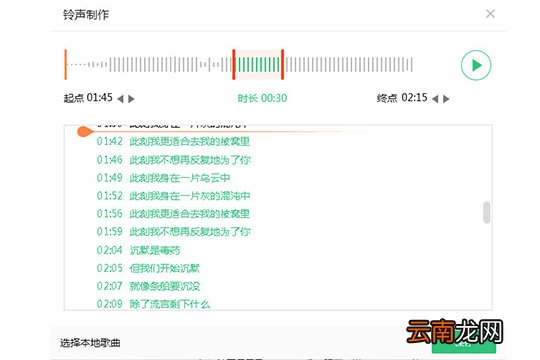This screenshot has height=360, width=540.
Task: Increase the 终点 end time with right arrow
Action: click(x=446, y=99)
